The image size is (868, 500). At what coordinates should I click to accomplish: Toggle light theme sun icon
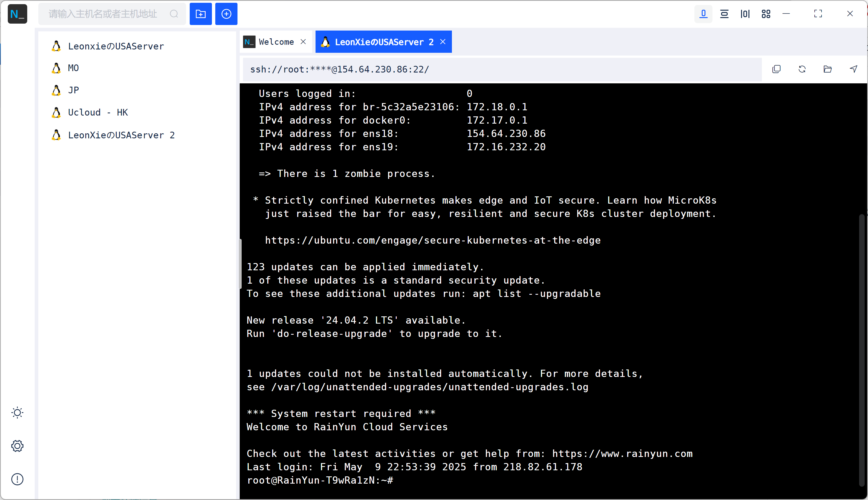(17, 412)
